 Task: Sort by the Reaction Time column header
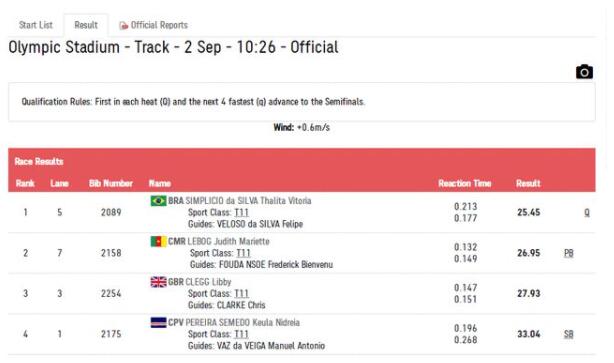465,183
